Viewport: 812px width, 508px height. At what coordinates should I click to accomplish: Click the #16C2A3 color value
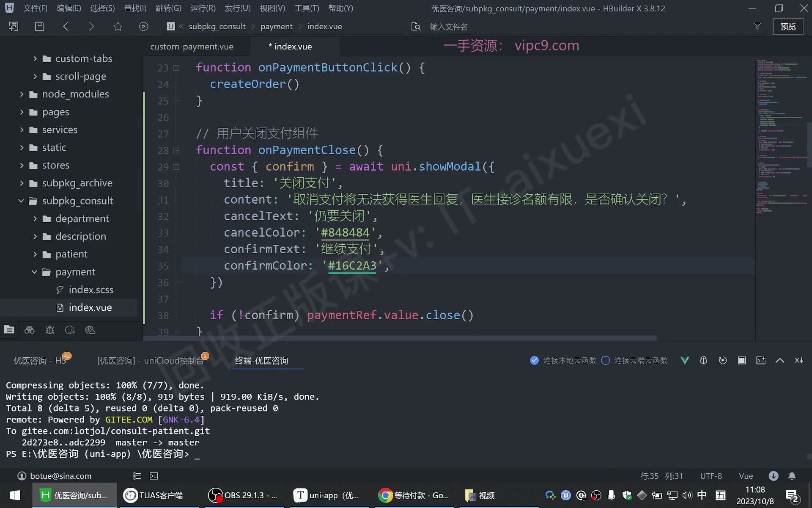[x=352, y=265]
